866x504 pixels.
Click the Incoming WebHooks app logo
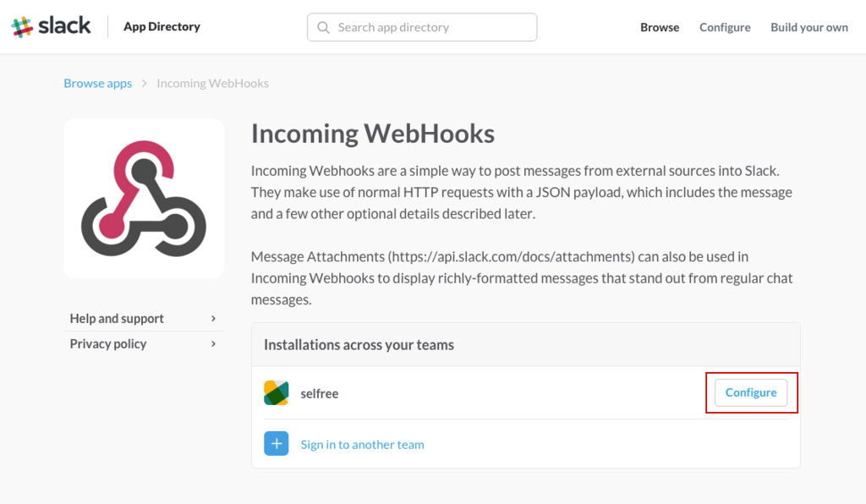[144, 198]
